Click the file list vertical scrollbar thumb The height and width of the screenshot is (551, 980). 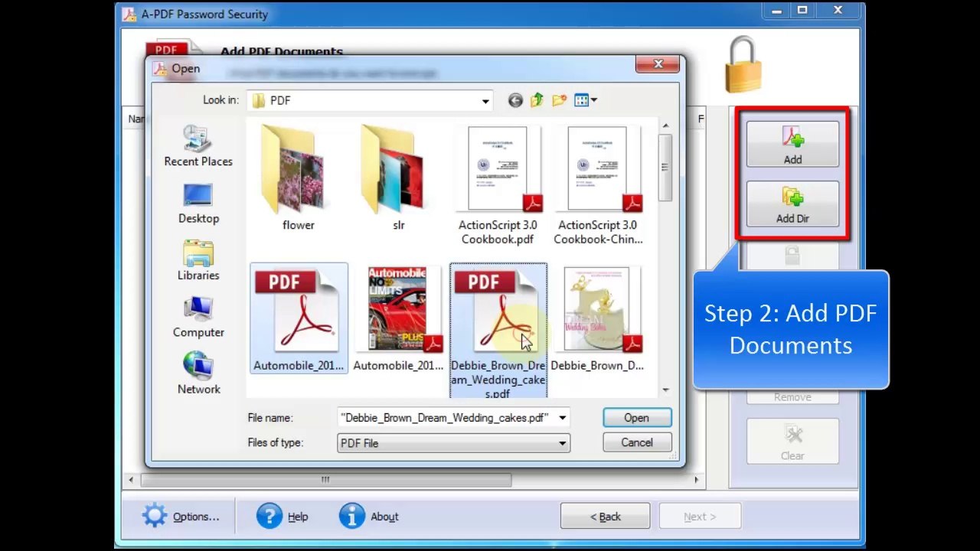tap(665, 168)
